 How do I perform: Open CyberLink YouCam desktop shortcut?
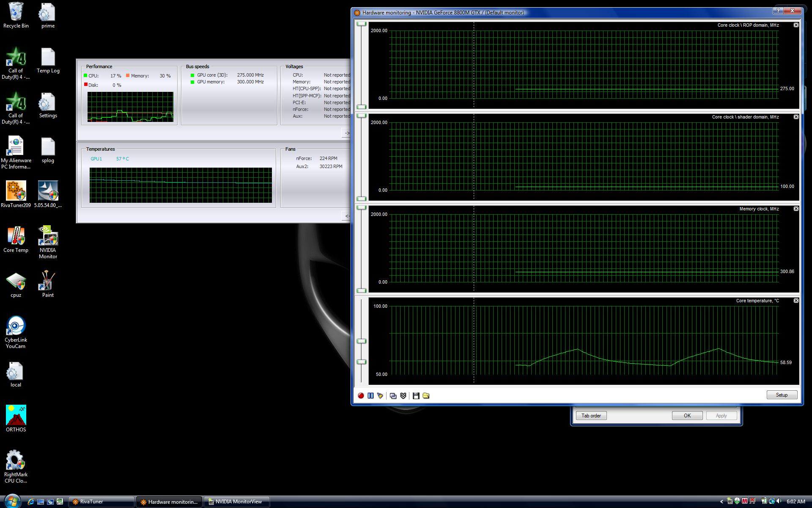click(x=16, y=332)
